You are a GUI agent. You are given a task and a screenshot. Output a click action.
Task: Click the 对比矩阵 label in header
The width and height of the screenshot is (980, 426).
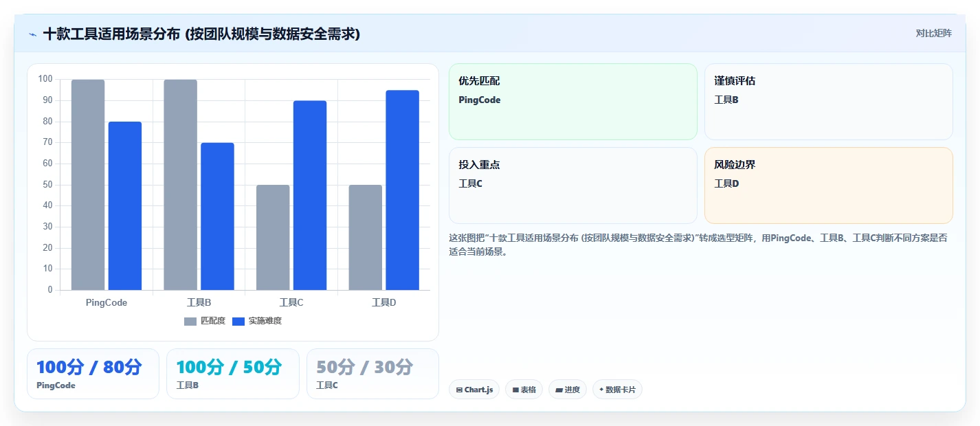(x=934, y=33)
